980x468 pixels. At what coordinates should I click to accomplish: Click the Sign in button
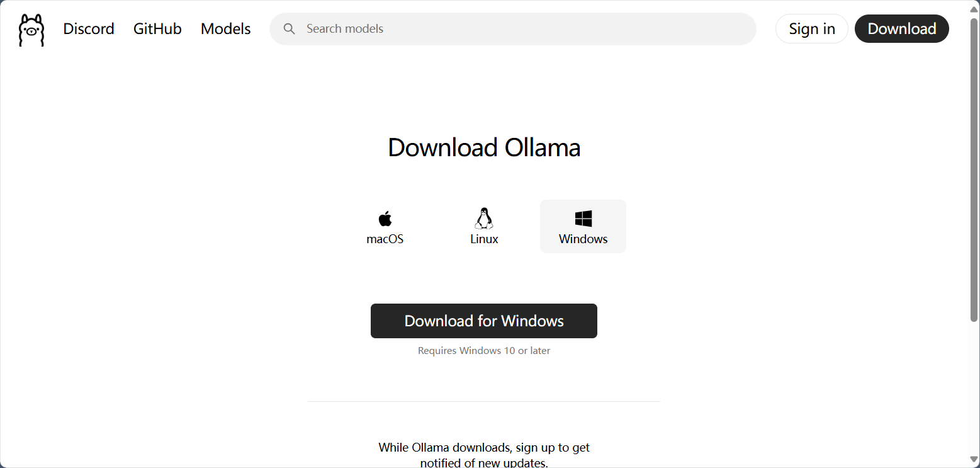pyautogui.click(x=812, y=29)
